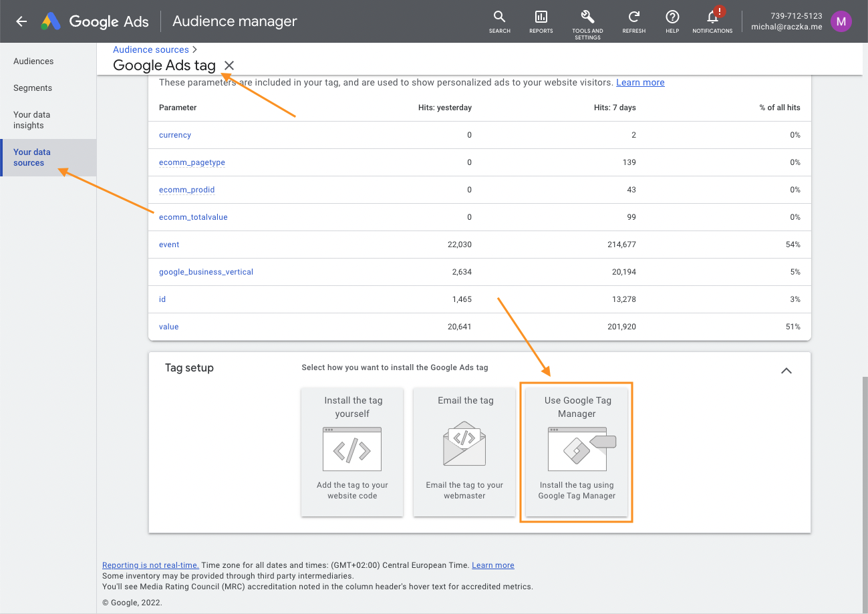This screenshot has height=614, width=868.
Task: Click the Google Ads logo
Action: [x=94, y=21]
